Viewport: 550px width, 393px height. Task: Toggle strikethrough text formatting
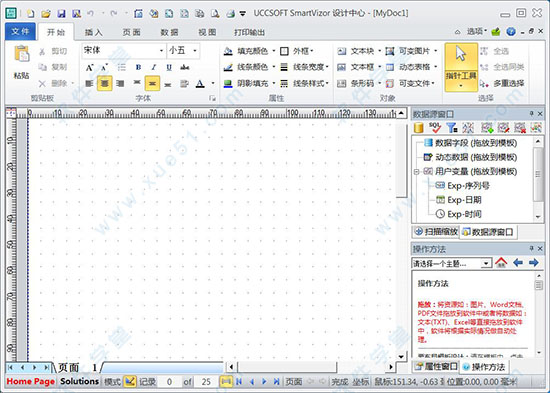click(185, 67)
